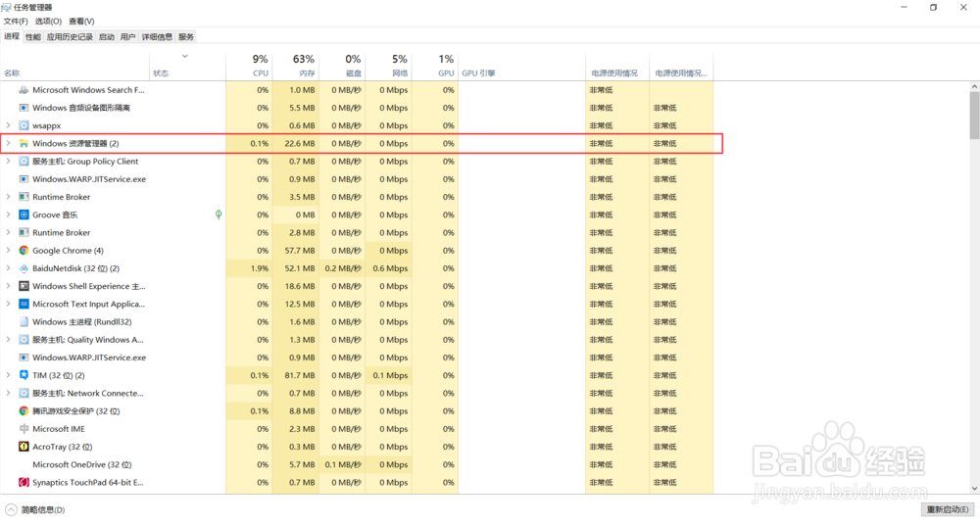Sort by the GPU 引擎 column header
This screenshot has height=525, width=980.
(522, 65)
